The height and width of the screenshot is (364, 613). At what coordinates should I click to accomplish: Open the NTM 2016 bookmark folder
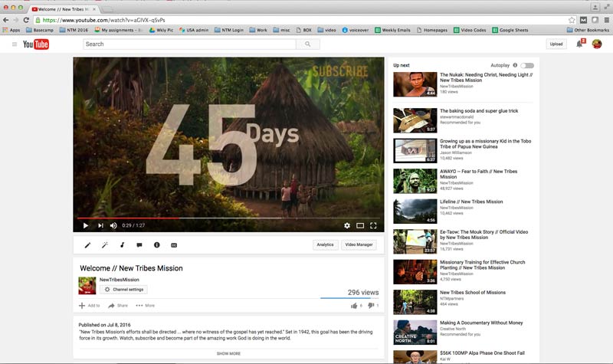click(74, 30)
